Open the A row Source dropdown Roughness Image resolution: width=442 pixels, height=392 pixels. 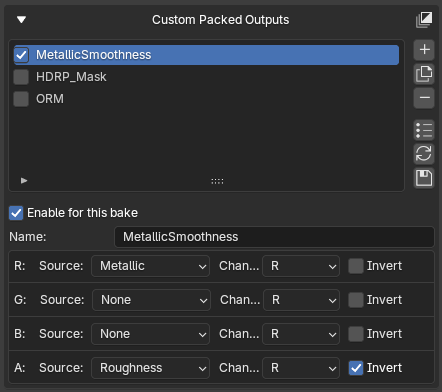point(150,368)
